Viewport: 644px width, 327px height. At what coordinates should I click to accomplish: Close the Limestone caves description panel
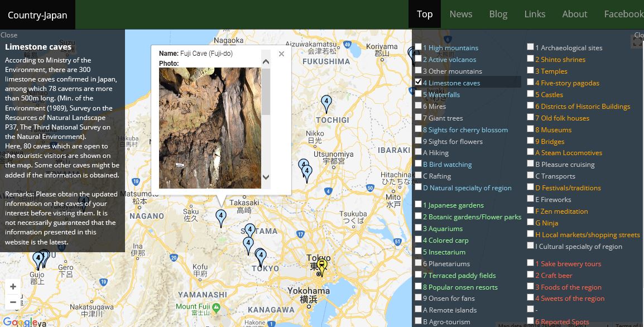tap(9, 35)
